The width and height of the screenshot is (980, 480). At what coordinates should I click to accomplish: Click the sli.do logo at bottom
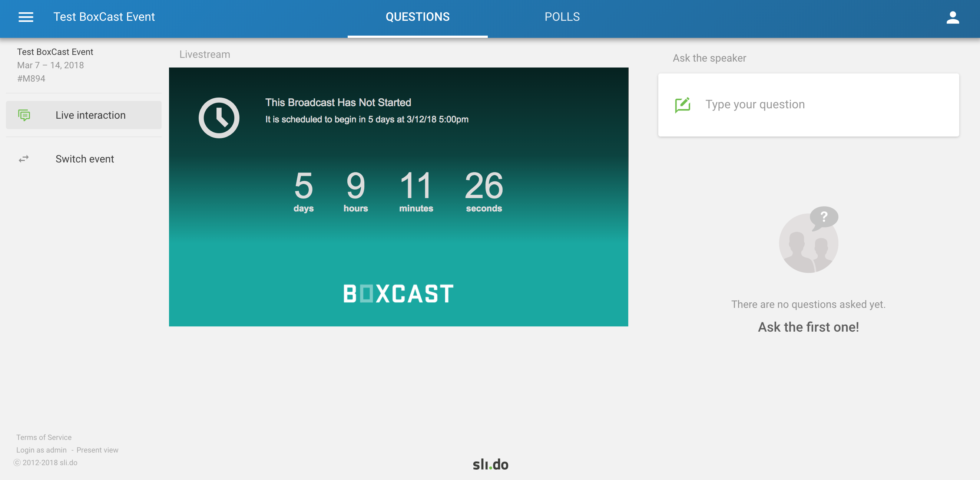(x=490, y=464)
